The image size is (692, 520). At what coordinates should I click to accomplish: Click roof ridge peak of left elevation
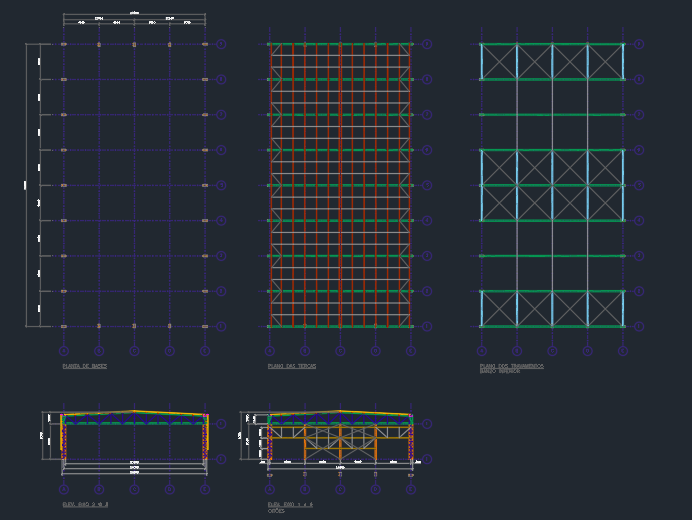coord(134,411)
